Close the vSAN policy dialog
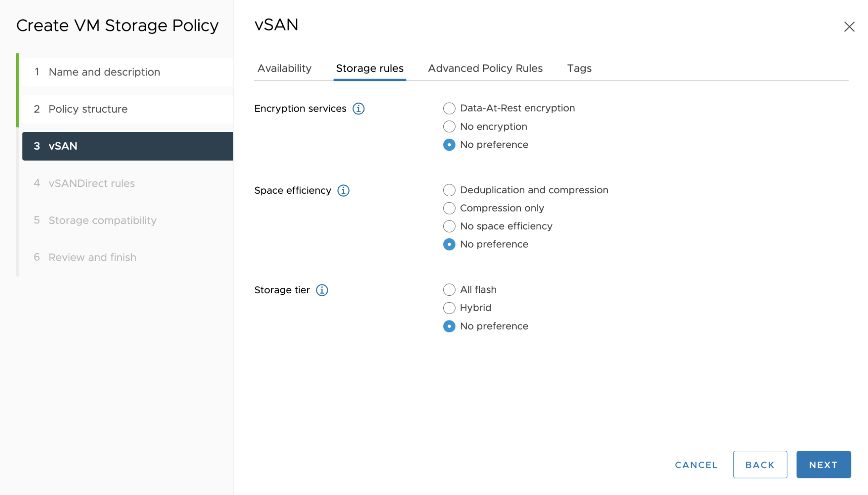Screen dimensions: 868x495 click(x=849, y=27)
